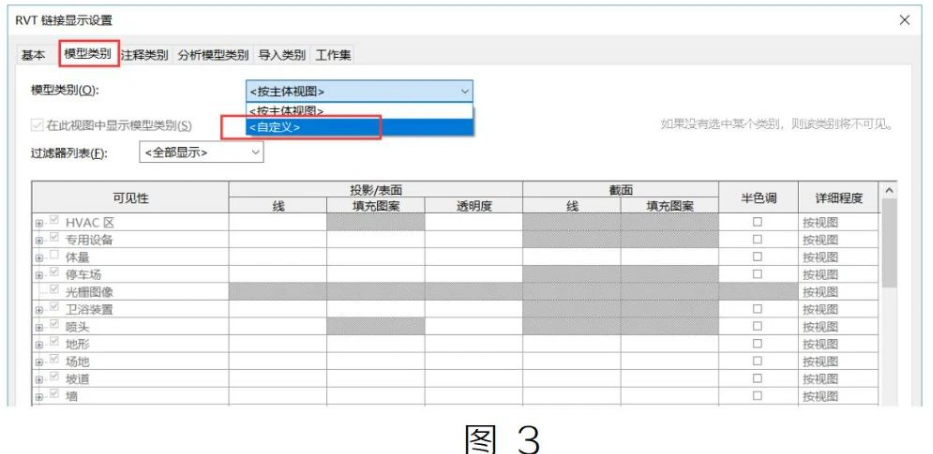
Task: Expand the 坡道 category
Action: tap(39, 379)
